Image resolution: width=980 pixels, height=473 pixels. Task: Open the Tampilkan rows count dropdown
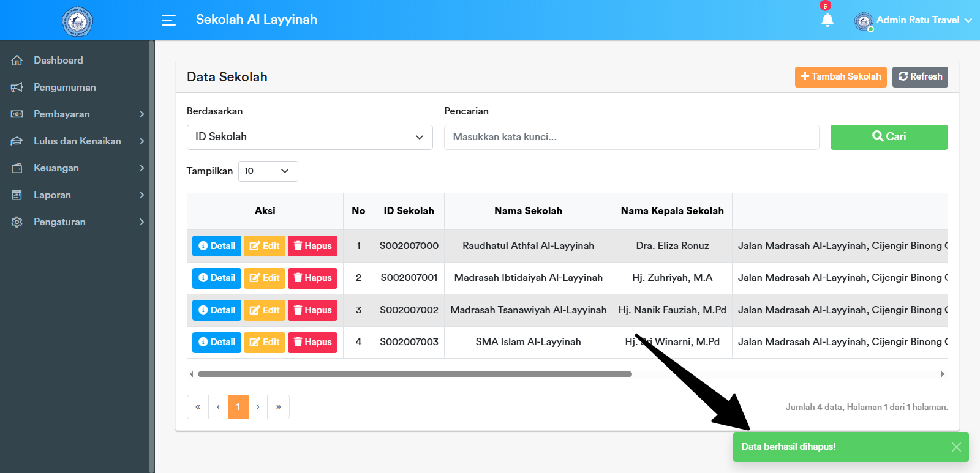coord(268,171)
